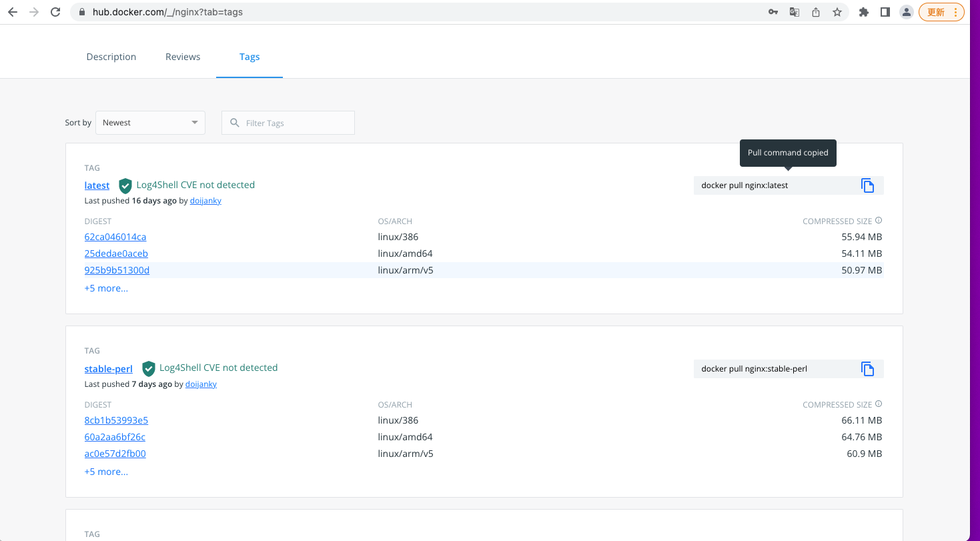Click Log4Shell CVE not detected for stable-perl
The image size is (980, 541).
218,368
